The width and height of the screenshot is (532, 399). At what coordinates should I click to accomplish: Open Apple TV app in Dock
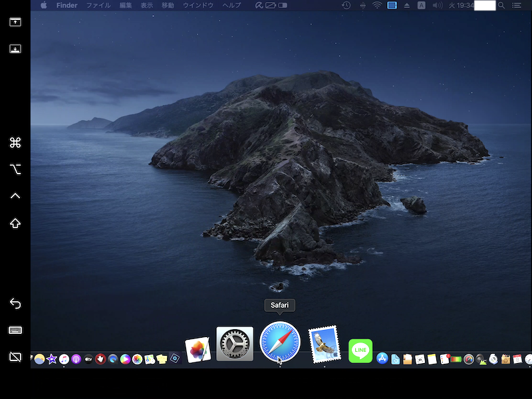pyautogui.click(x=88, y=359)
